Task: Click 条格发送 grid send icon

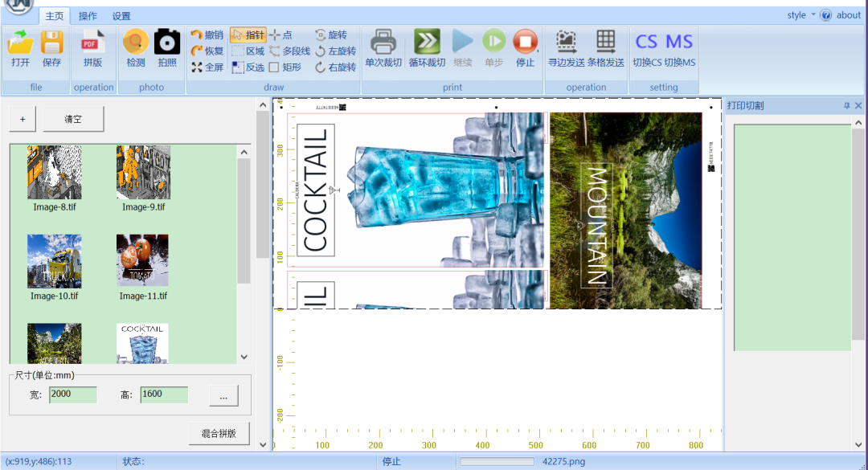Action: (x=605, y=42)
